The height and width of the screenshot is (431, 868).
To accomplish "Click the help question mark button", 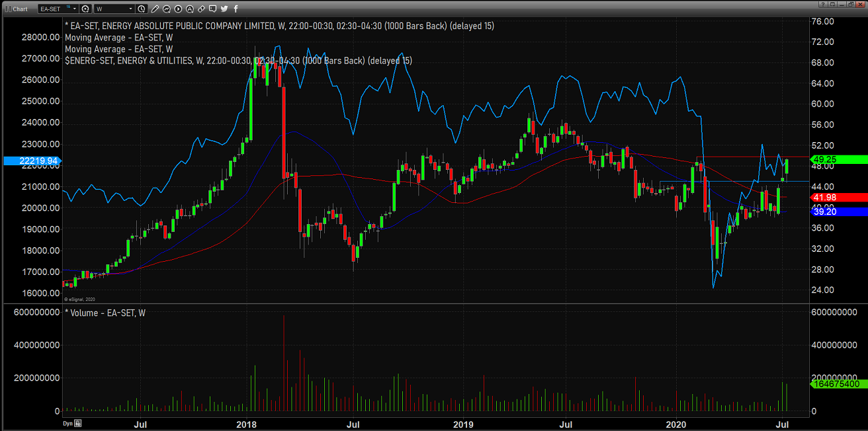I will 823,5.
